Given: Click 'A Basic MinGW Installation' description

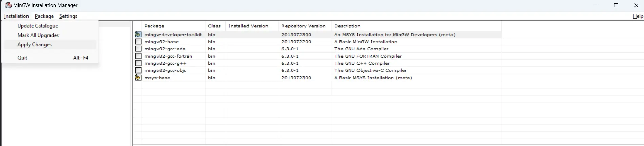Looking at the screenshot, I should point(366,42).
